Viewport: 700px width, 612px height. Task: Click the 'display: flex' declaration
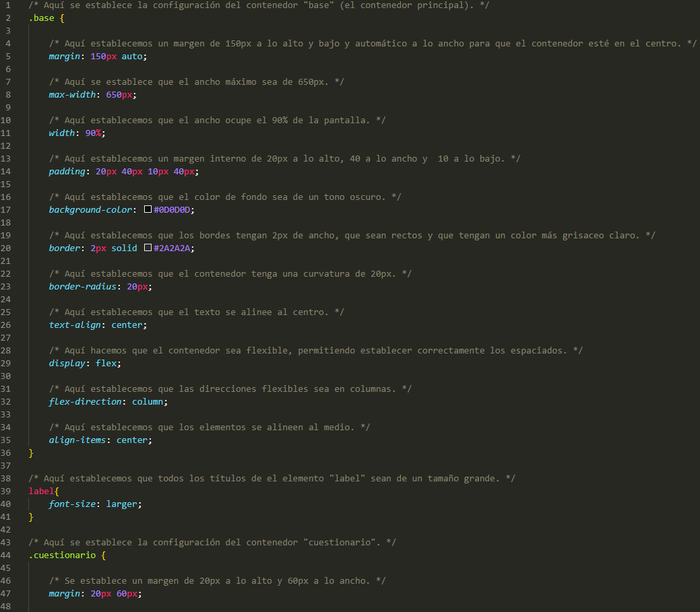pos(86,363)
